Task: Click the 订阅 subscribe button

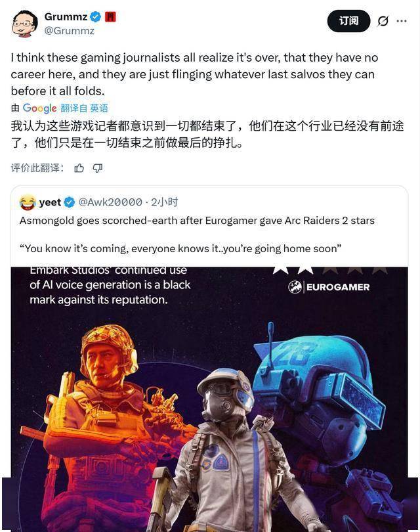Action: click(x=348, y=21)
